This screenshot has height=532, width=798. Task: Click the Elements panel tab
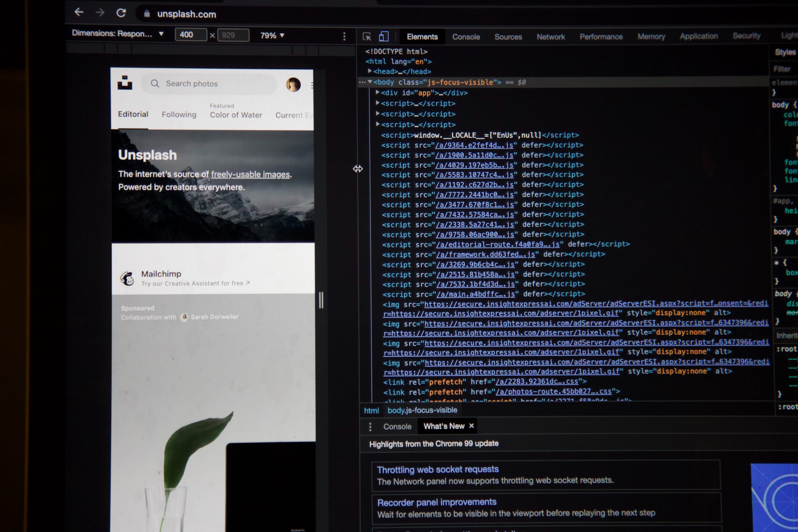click(x=422, y=37)
